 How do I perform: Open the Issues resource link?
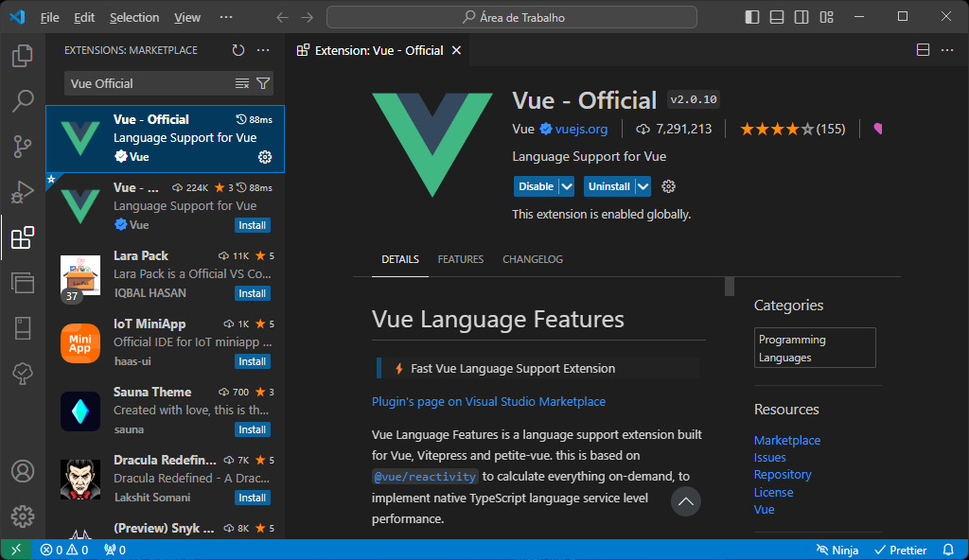click(769, 458)
